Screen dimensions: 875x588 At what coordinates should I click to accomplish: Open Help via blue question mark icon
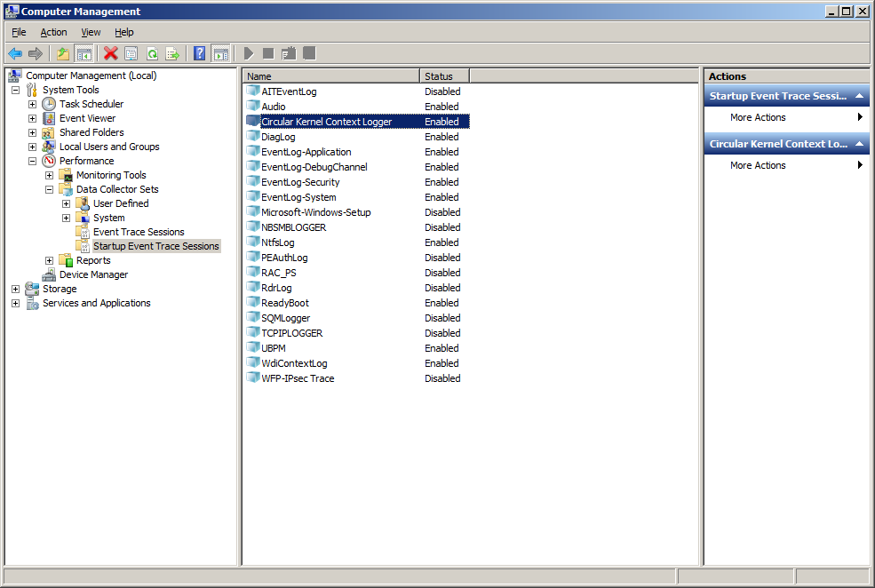tap(199, 53)
